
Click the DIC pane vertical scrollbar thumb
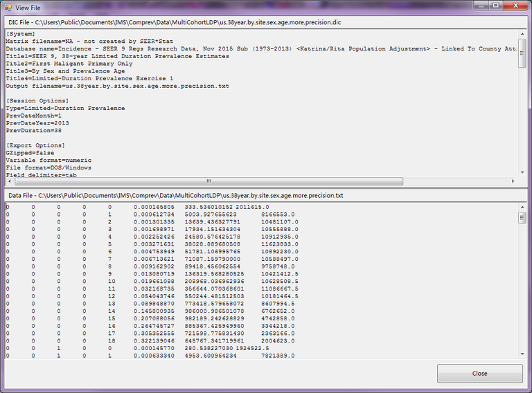[x=522, y=54]
